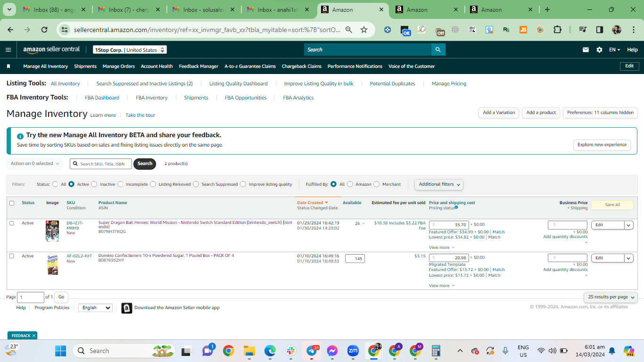644x362 pixels.
Task: Select the Inactive status radio button
Action: click(94, 184)
